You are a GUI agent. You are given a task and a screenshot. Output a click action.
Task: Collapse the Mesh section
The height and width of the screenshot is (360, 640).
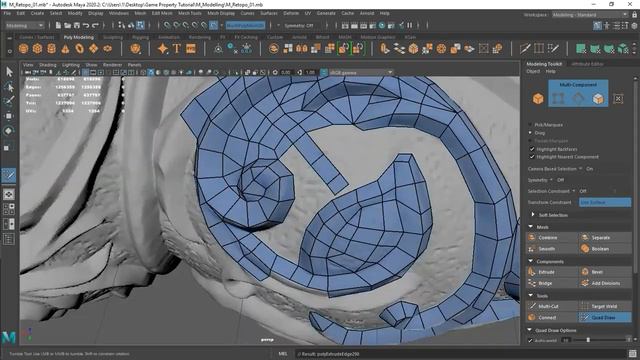531,227
